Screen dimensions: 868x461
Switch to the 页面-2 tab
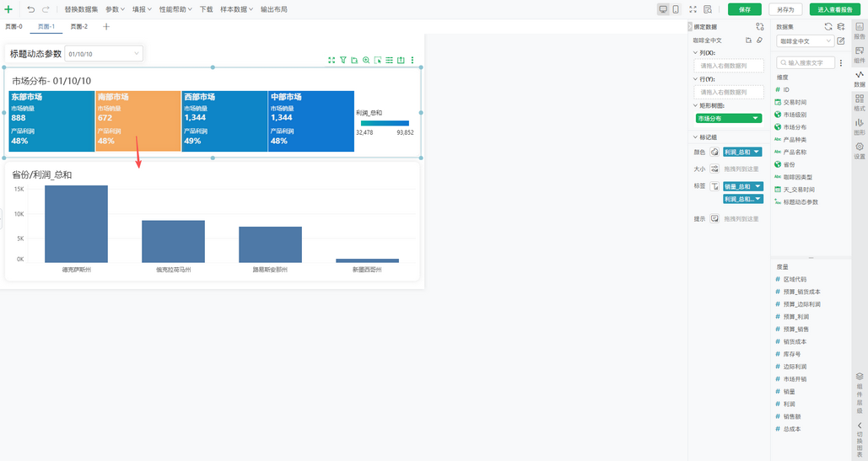78,27
